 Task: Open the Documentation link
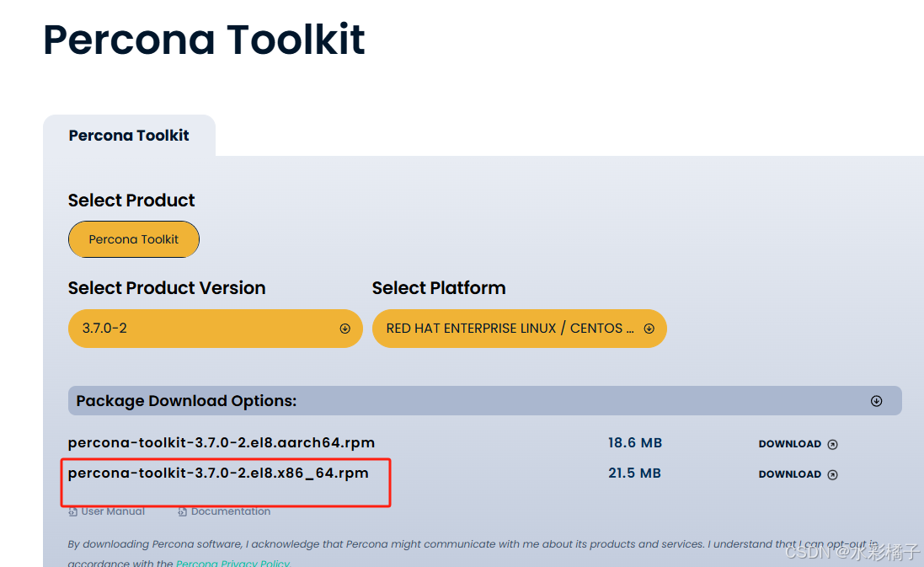(224, 511)
